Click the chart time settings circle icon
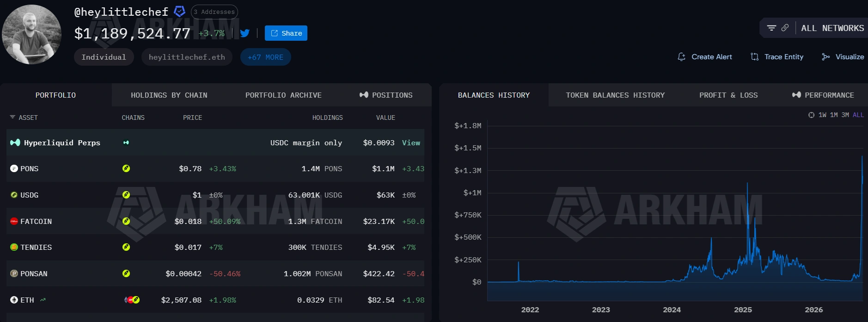 pos(811,115)
